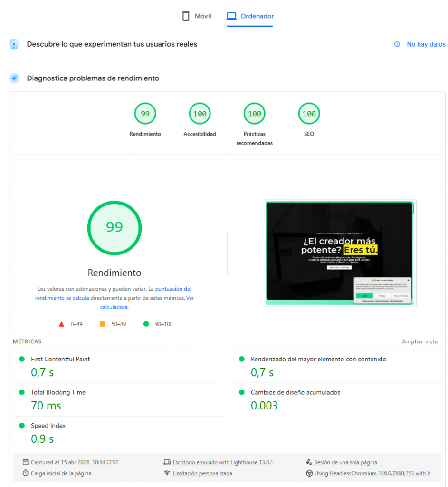
Task: Select the Ordenador tab
Action: [250, 16]
